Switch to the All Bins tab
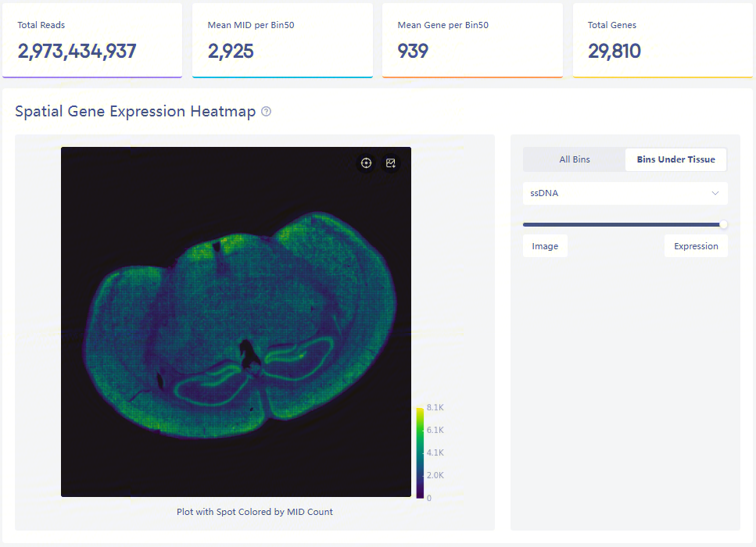This screenshot has height=547, width=756. 575,159
